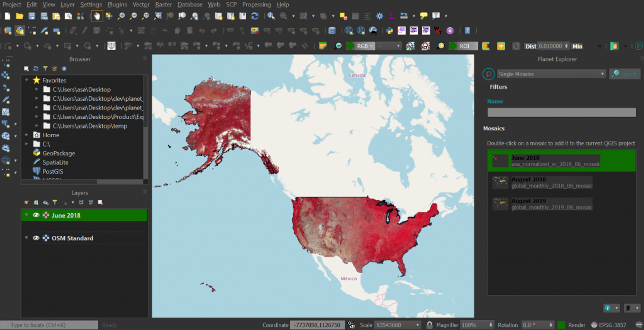Open Statistical Summary sigma icon
The width and height of the screenshot is (644, 330).
391,16
